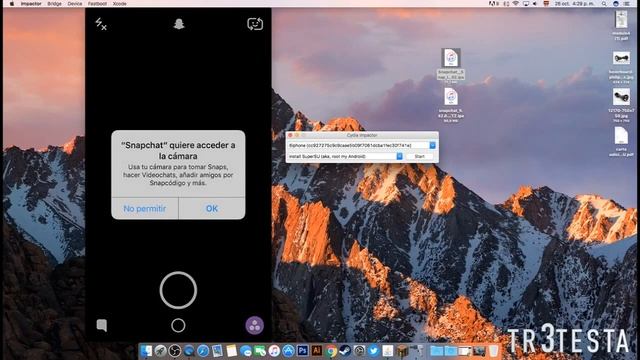Click the date and time in menu bar
The image size is (640, 360).
[574, 4]
